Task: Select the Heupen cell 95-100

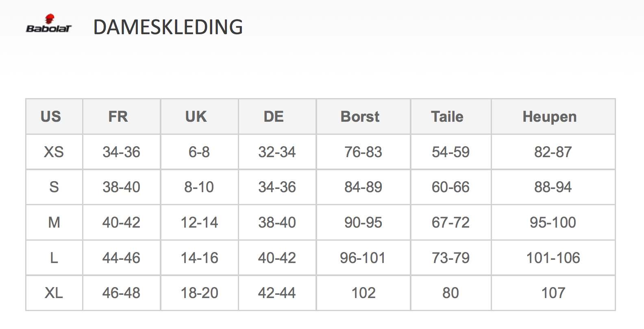Action: pos(553,223)
